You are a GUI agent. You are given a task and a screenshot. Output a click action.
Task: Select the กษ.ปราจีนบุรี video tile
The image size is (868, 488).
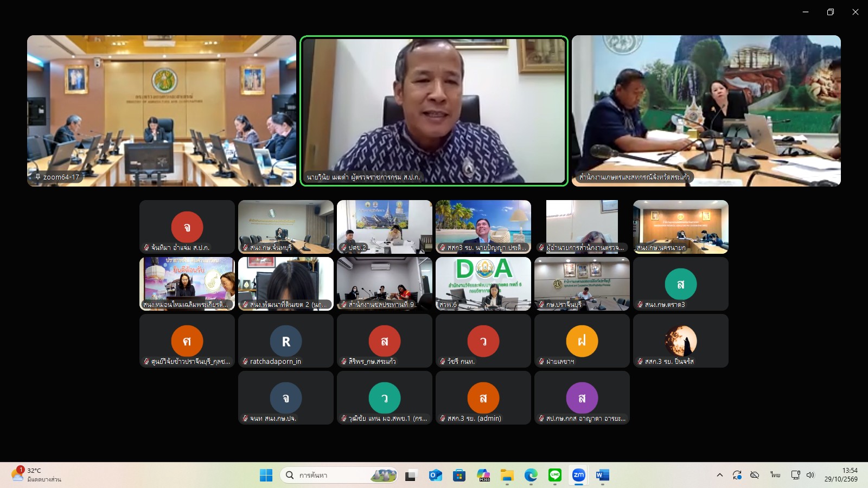tap(582, 284)
